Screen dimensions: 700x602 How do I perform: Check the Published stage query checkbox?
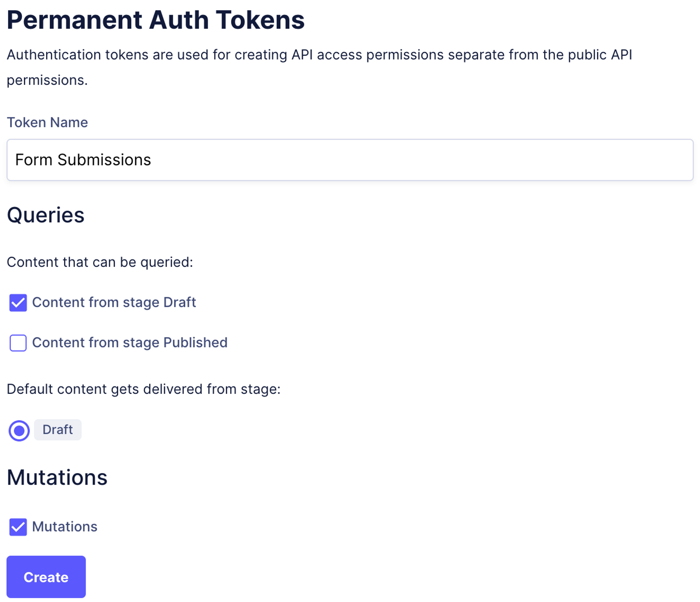point(18,343)
